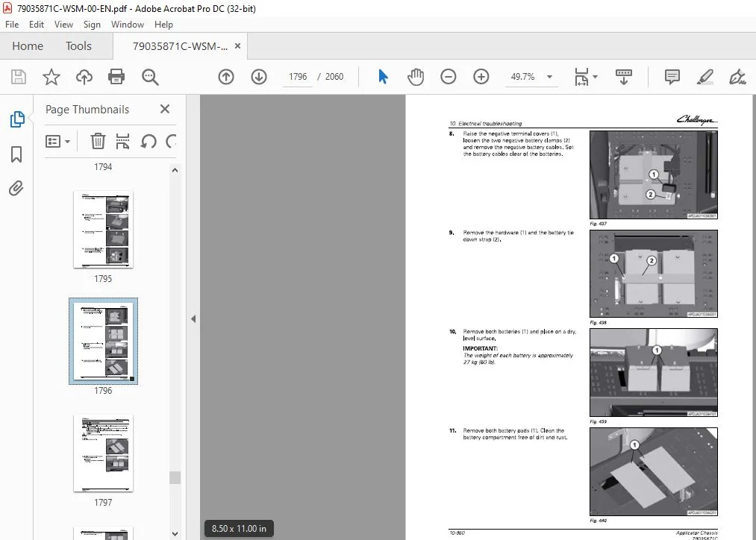Open fit page options dropdown arrow
The width and height of the screenshot is (756, 540).
tap(596, 77)
